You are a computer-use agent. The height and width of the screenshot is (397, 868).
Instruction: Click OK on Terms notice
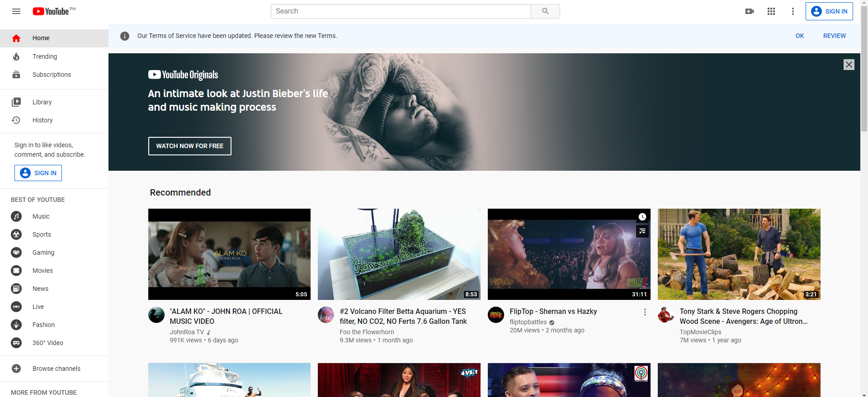[800, 36]
